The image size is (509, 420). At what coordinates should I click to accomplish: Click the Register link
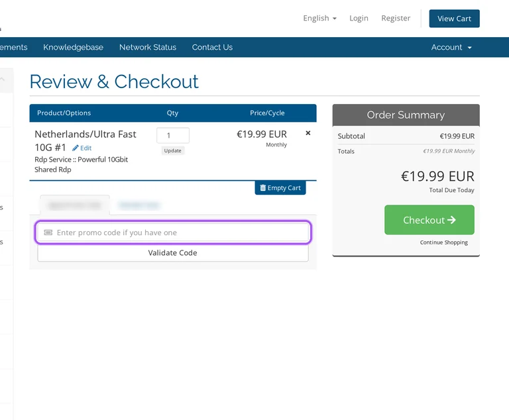pos(396,18)
